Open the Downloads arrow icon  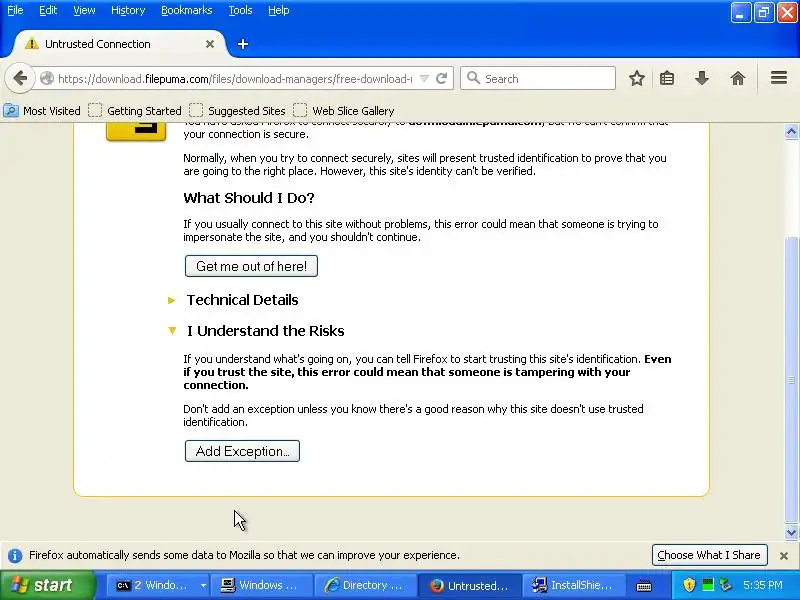pos(702,79)
